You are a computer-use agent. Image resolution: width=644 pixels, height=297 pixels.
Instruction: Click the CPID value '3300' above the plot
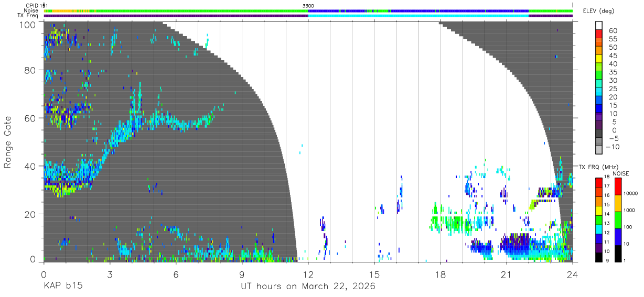click(308, 5)
